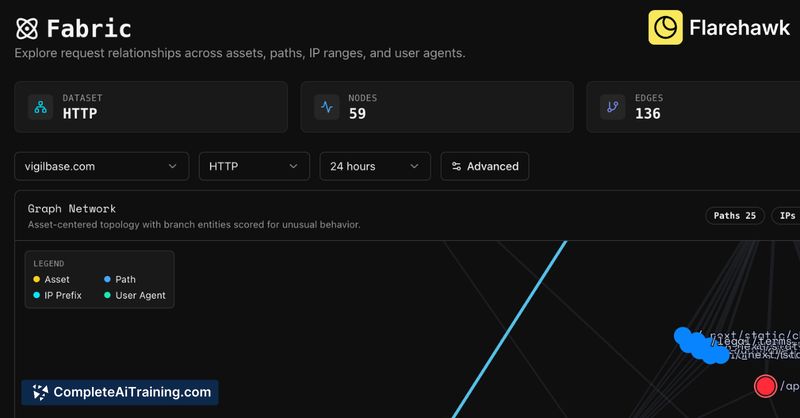The height and width of the screenshot is (418, 800).
Task: Toggle the Paths 25 filter pill
Action: (x=735, y=215)
